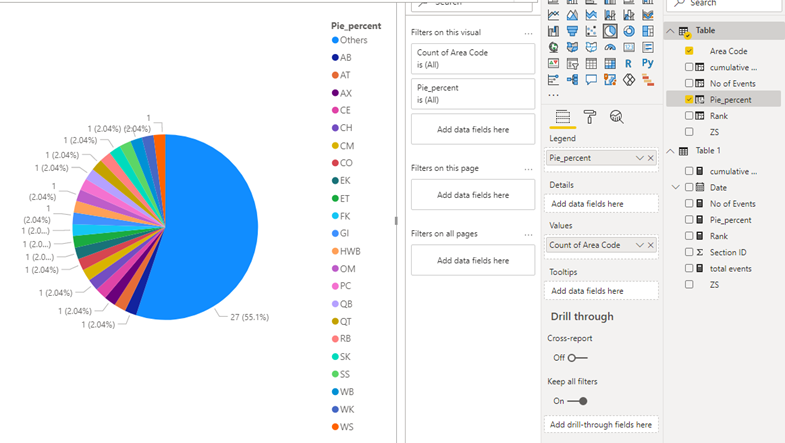Collapse the Table 1 fields group

click(x=670, y=151)
